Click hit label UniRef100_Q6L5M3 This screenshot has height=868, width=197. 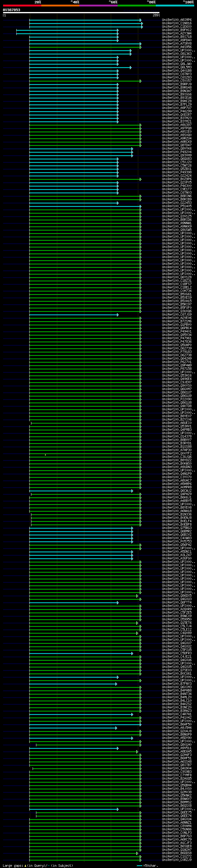(177, 67)
